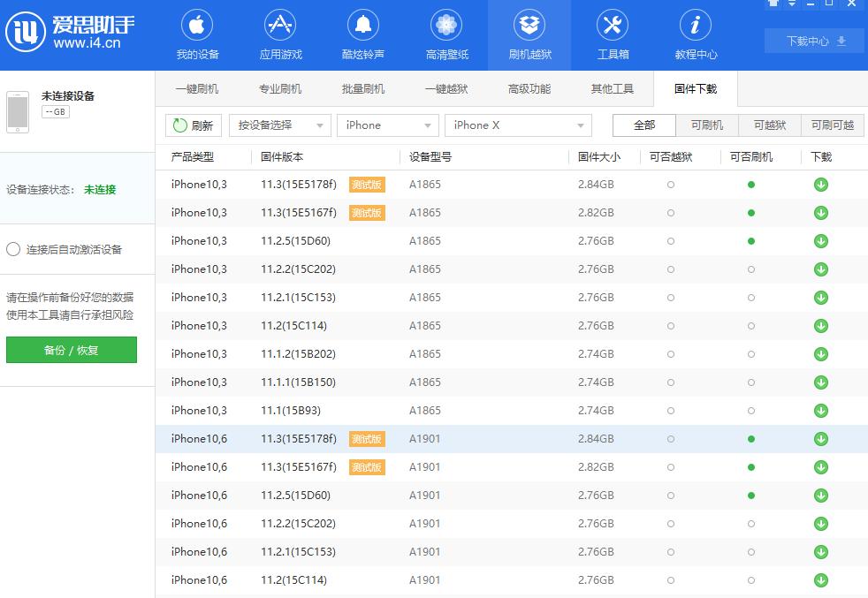Screen dimensions: 868x598
Task: Open the iPhone X dropdown list
Action: click(518, 125)
